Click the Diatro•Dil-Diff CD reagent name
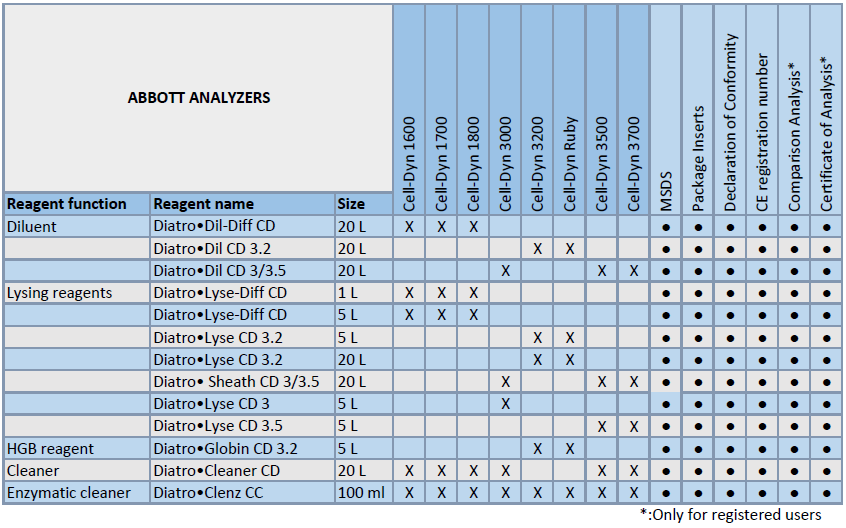 (214, 226)
